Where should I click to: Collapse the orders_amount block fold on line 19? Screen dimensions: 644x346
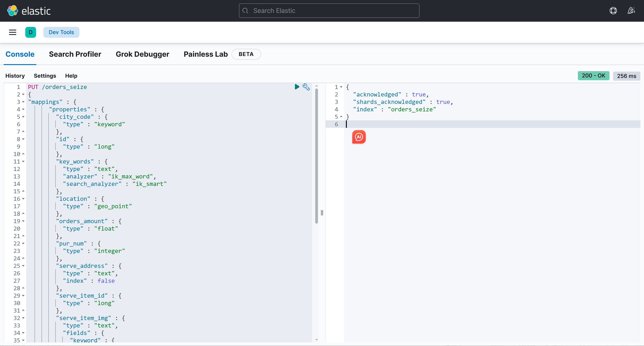coord(23,221)
